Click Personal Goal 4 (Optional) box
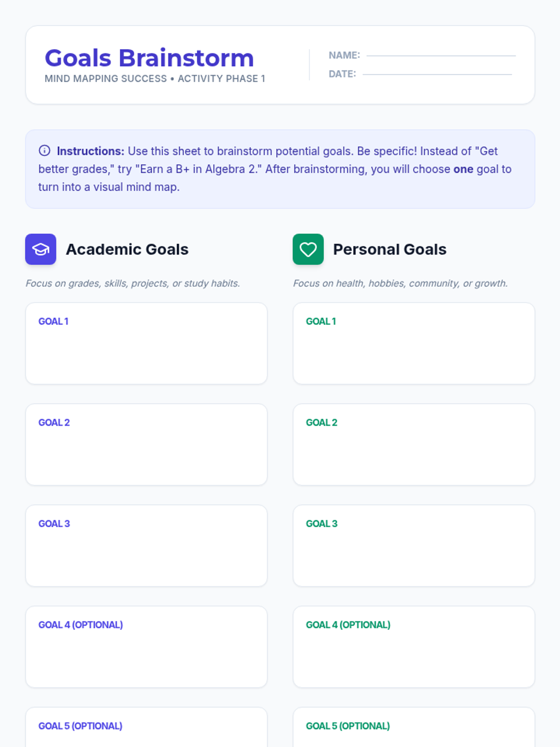This screenshot has height=747, width=560. pos(413,647)
